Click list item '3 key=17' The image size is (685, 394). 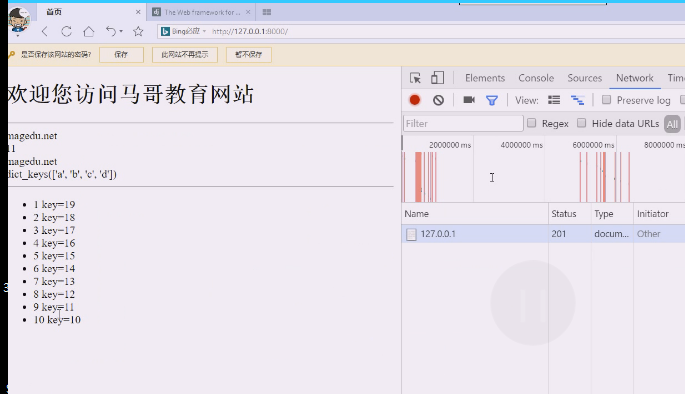coord(54,230)
